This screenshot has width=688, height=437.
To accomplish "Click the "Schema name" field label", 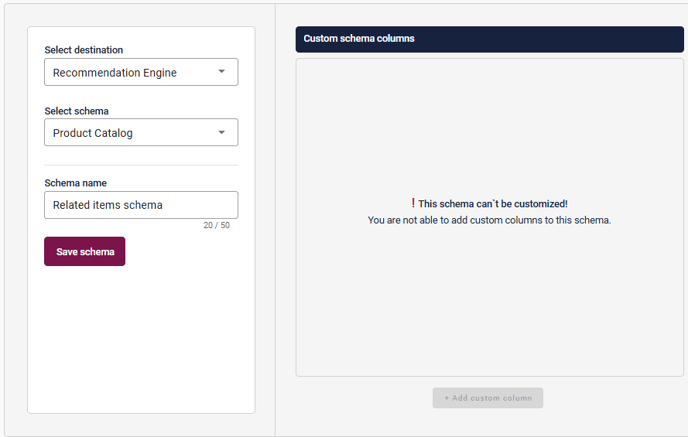I will (x=76, y=183).
